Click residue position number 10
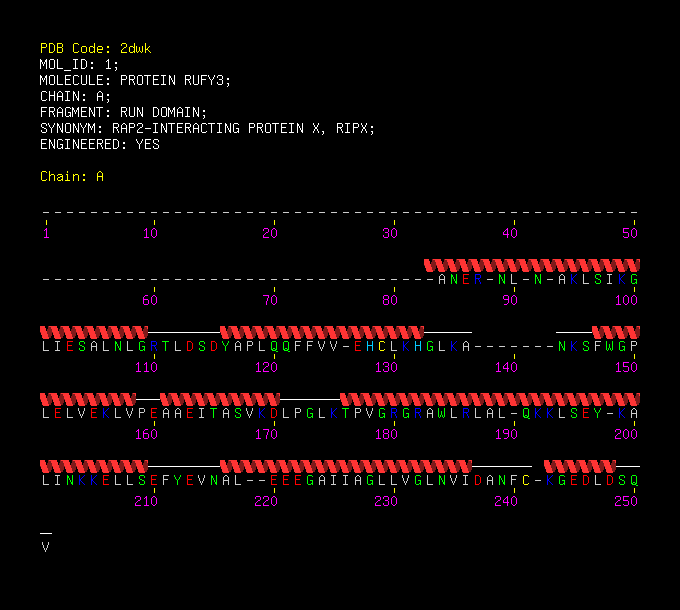Viewport: 680px width, 610px height. pos(150,233)
